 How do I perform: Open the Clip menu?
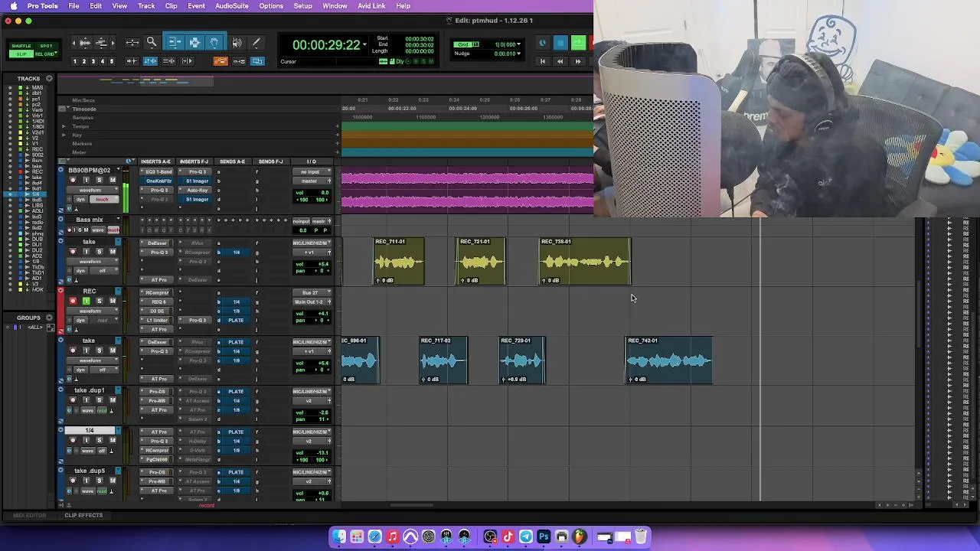171,5
